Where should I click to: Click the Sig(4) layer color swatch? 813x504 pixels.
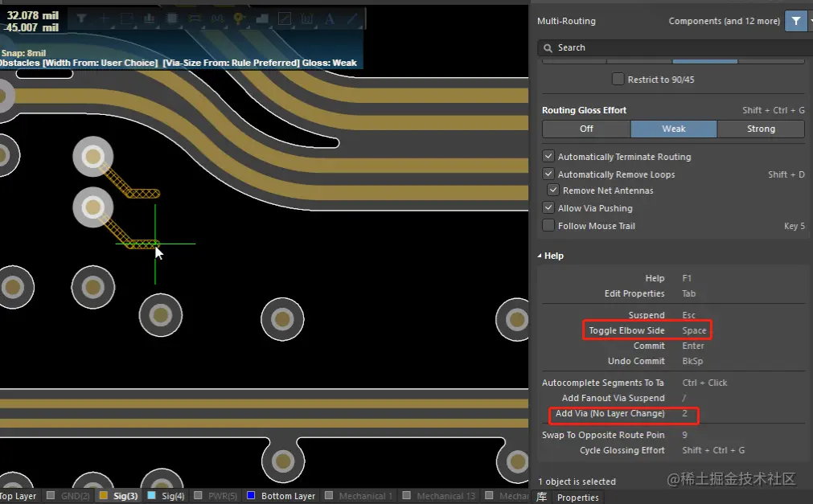pyautogui.click(x=151, y=495)
